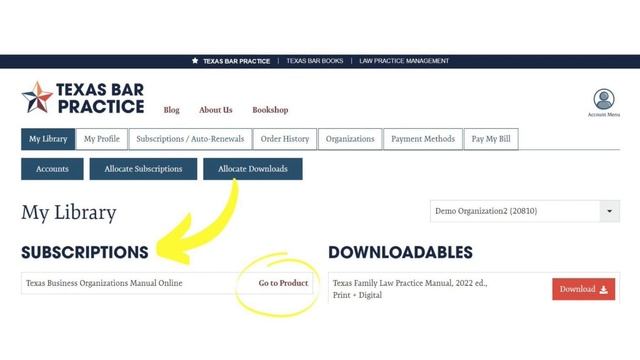Click the star icon in top bar
The width and height of the screenshot is (640, 360).
pyautogui.click(x=195, y=61)
